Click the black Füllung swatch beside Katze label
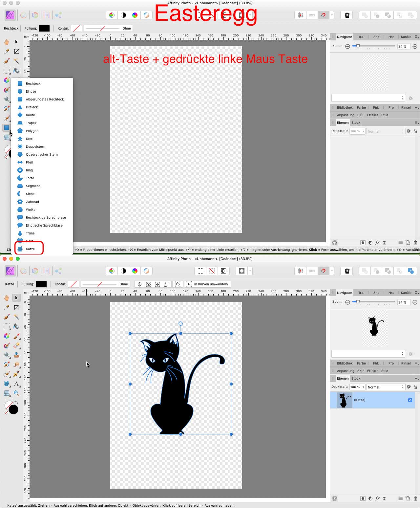This screenshot has height=508, width=420. click(x=41, y=284)
